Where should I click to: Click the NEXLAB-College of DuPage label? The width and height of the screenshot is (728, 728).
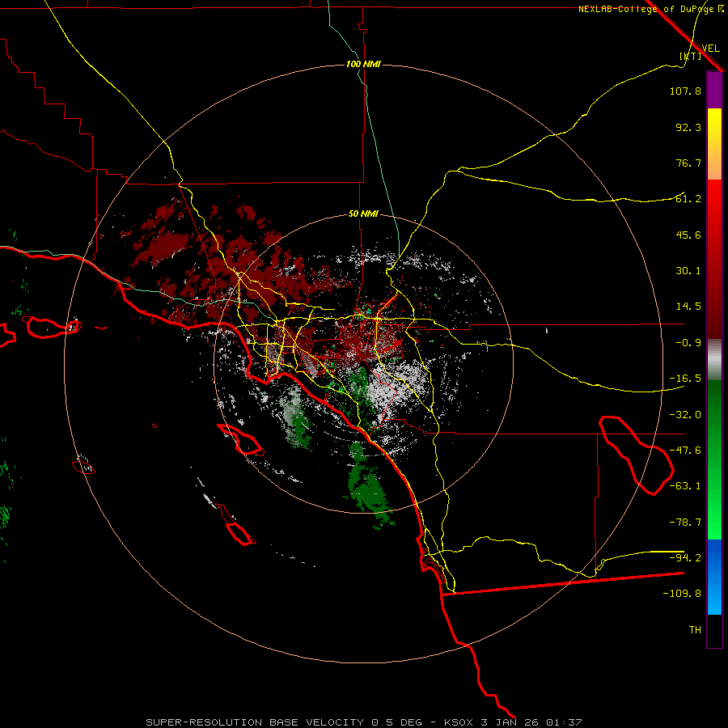coord(650,9)
